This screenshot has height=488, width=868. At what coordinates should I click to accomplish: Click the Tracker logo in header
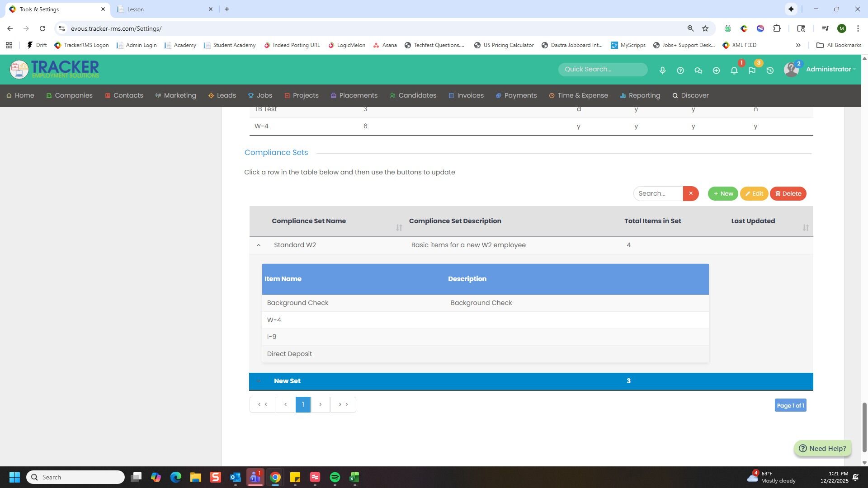tap(54, 69)
